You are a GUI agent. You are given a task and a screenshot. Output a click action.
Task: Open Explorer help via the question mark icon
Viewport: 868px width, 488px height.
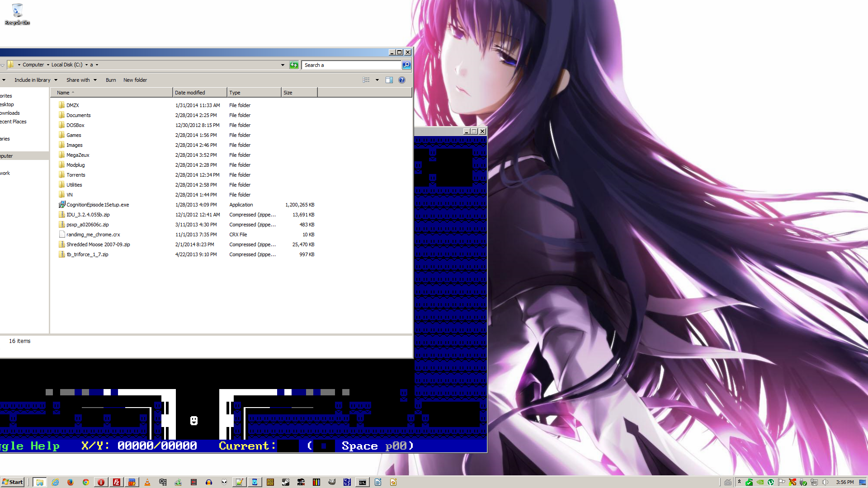402,80
